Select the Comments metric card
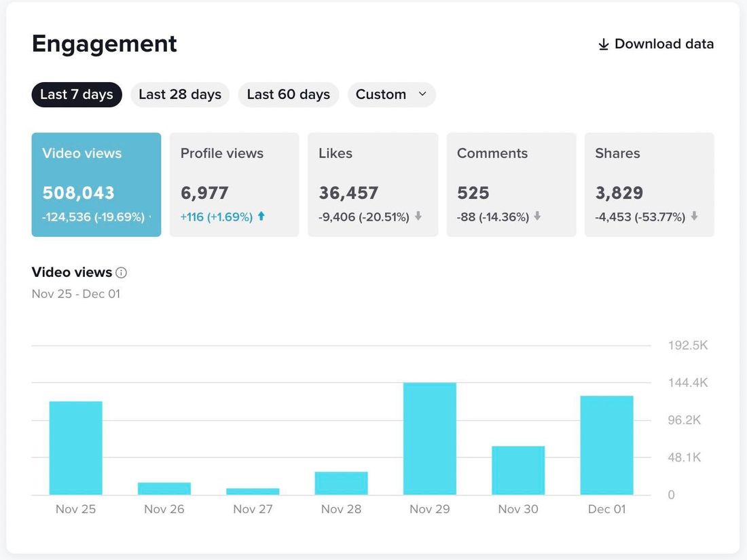 pyautogui.click(x=511, y=184)
